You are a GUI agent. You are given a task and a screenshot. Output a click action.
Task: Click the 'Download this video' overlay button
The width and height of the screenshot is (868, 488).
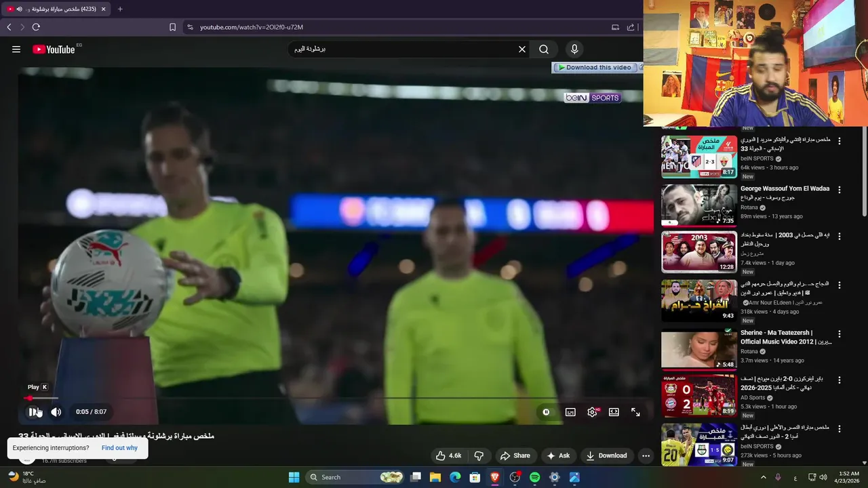(595, 68)
